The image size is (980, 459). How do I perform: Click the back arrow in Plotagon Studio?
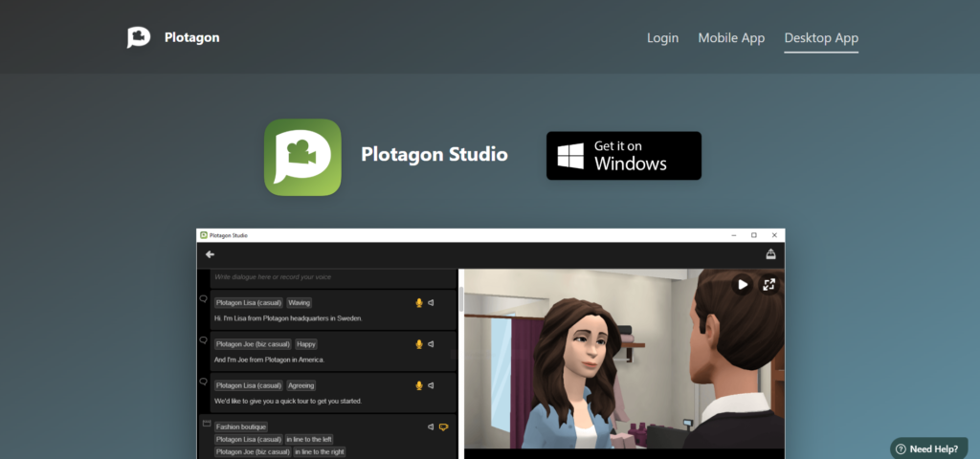click(210, 254)
